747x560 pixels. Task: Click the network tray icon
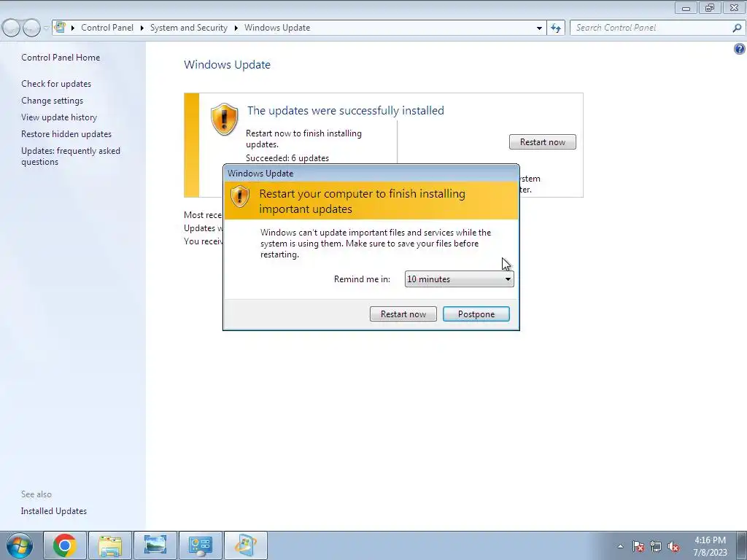[x=656, y=546]
